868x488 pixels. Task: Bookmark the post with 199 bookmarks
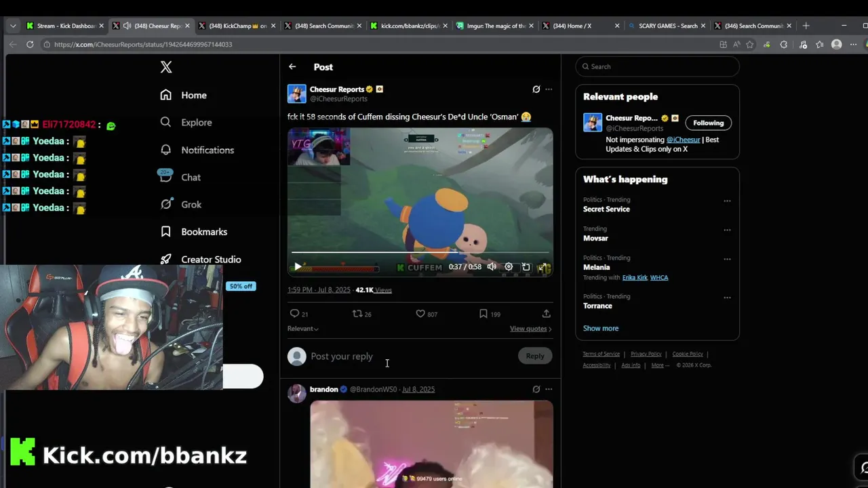(x=490, y=314)
